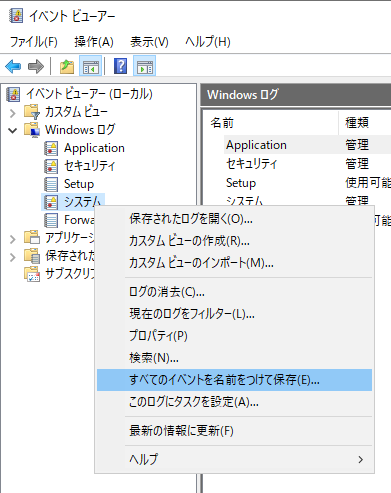This screenshot has height=493, width=391.
Task: Click the システム log icon in tree
Action: click(51, 202)
